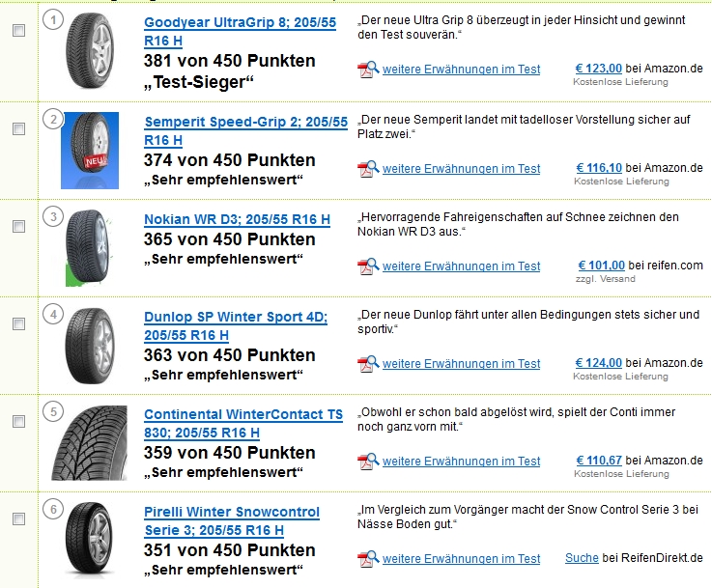Viewport: 712px width, 588px height.
Task: Click PDF icon in Dunlop SP Winter row
Action: point(367,364)
